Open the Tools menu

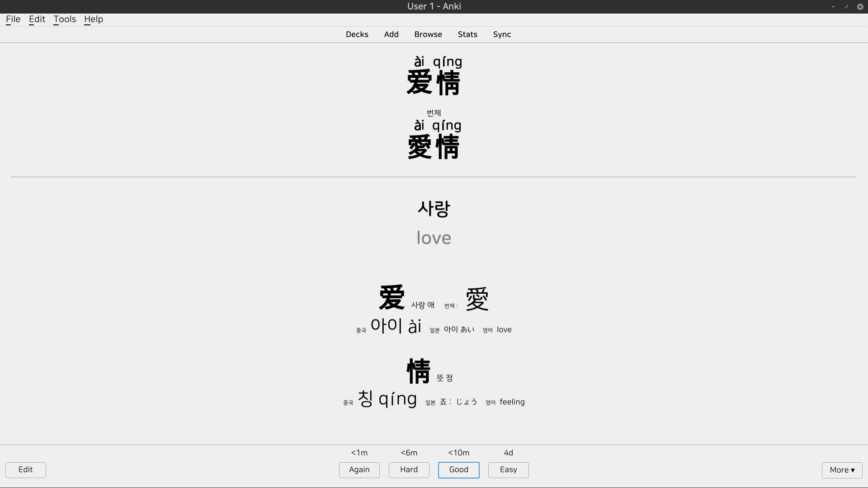pos(65,19)
